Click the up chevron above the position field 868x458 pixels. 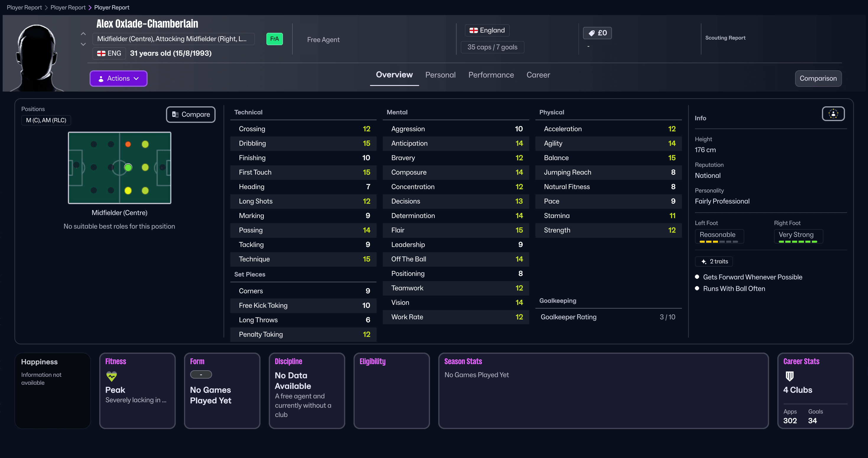pos(83,34)
